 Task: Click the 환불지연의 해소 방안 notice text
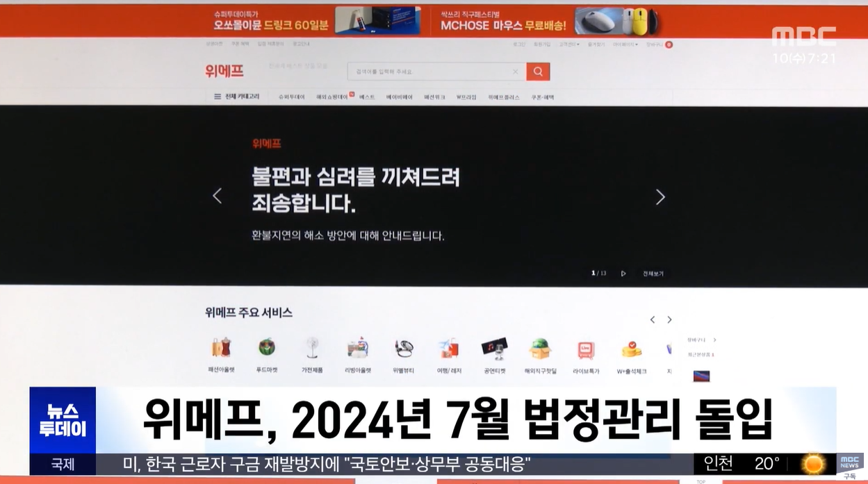[347, 235]
